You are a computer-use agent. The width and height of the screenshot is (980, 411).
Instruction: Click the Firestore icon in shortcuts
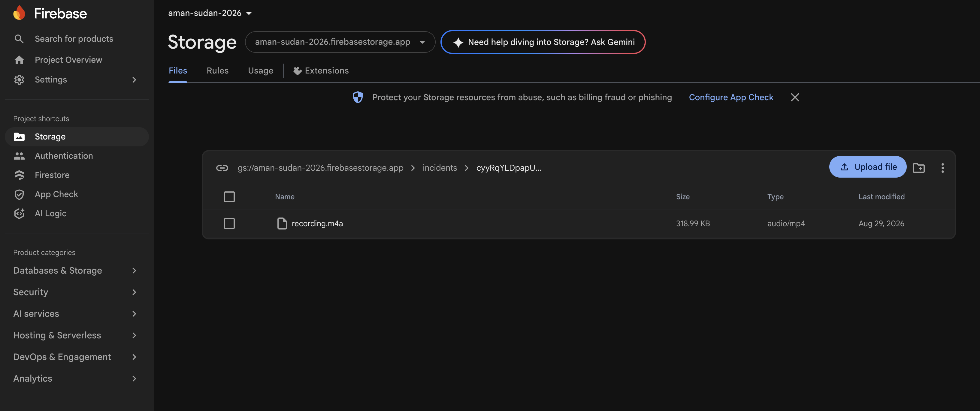click(19, 175)
